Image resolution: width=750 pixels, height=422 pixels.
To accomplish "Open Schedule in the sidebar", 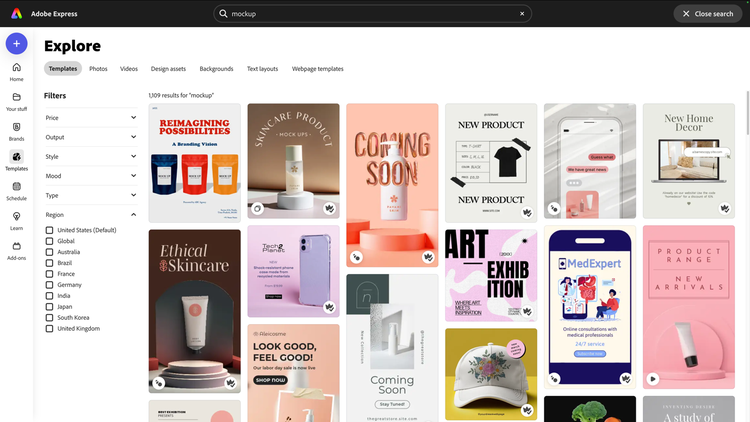I will point(16,191).
